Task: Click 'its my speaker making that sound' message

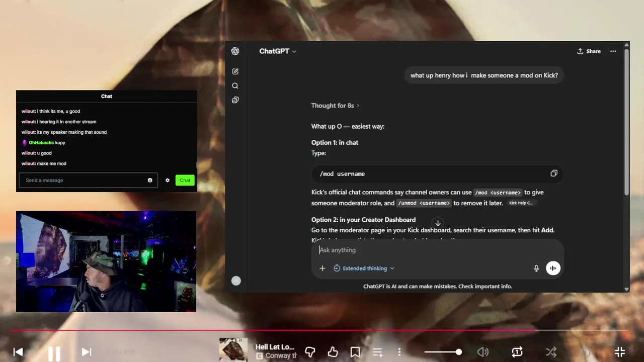Action: (64, 132)
